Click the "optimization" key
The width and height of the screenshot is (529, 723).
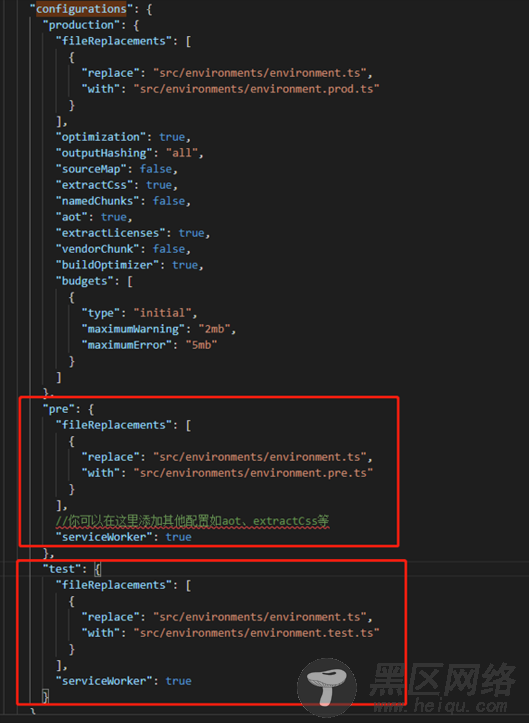101,137
